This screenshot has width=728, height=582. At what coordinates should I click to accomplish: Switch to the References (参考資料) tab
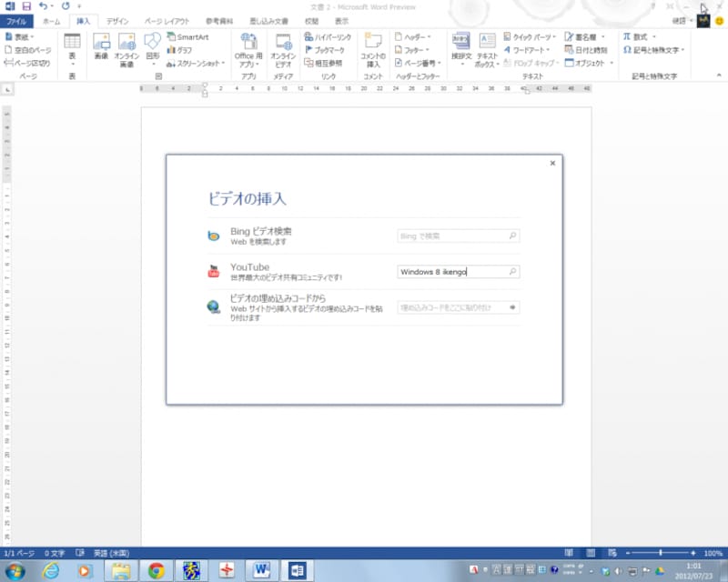(219, 21)
